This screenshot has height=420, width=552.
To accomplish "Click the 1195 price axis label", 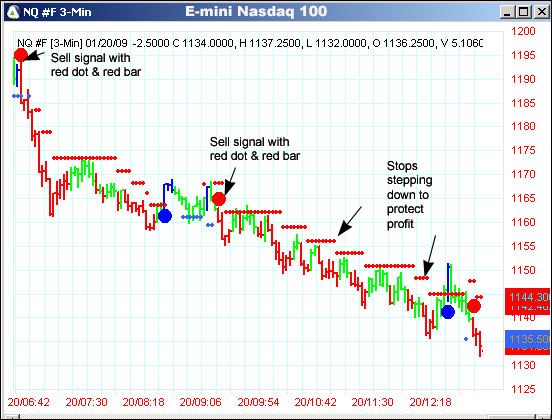I will 523,55.
